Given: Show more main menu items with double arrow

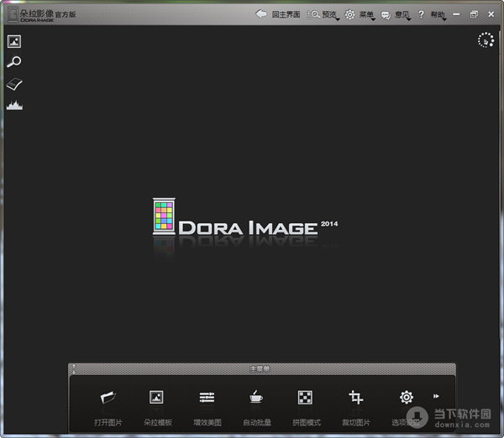Looking at the screenshot, I should [x=436, y=396].
